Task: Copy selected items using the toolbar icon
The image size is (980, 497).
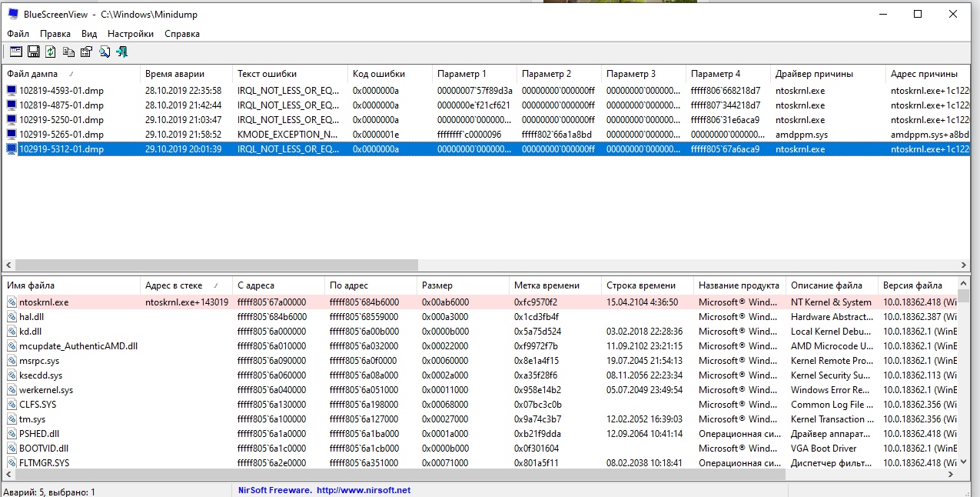Action: coord(69,52)
